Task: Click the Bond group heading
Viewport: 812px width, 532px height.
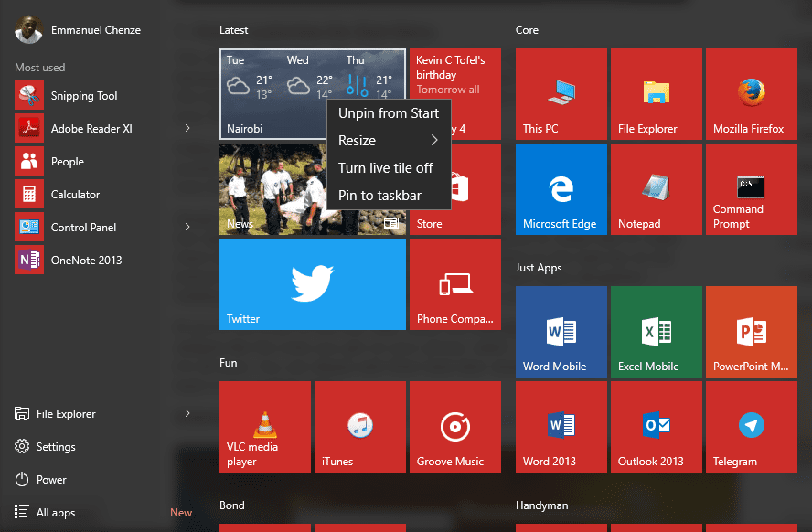Action: point(232,505)
